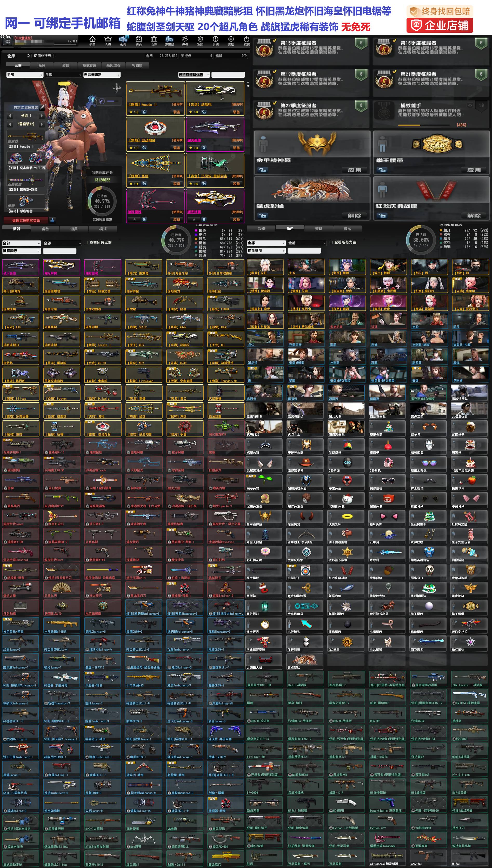The image size is (492, 868).
Task: Open the 无武器限制 dropdown
Action: coord(102,75)
